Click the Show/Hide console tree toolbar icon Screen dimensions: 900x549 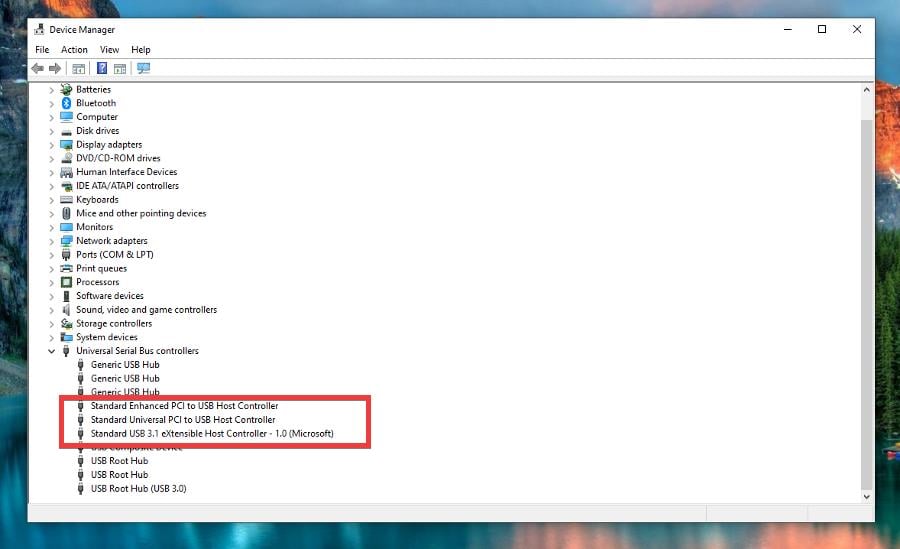tap(79, 68)
